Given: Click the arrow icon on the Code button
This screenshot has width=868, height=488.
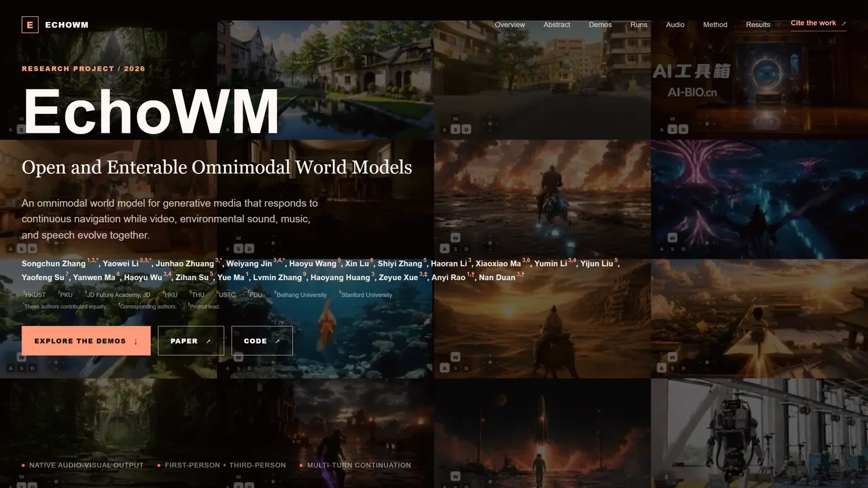Looking at the screenshot, I should pos(278,341).
